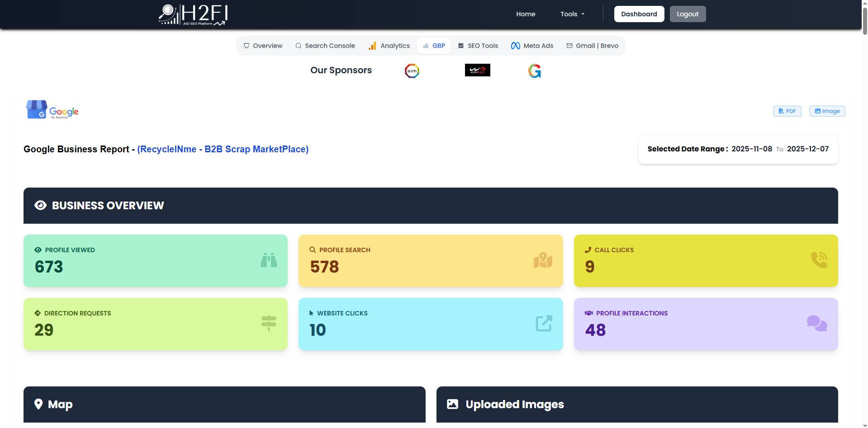Open the Tools dropdown menu
This screenshot has width=868, height=428.
(571, 14)
